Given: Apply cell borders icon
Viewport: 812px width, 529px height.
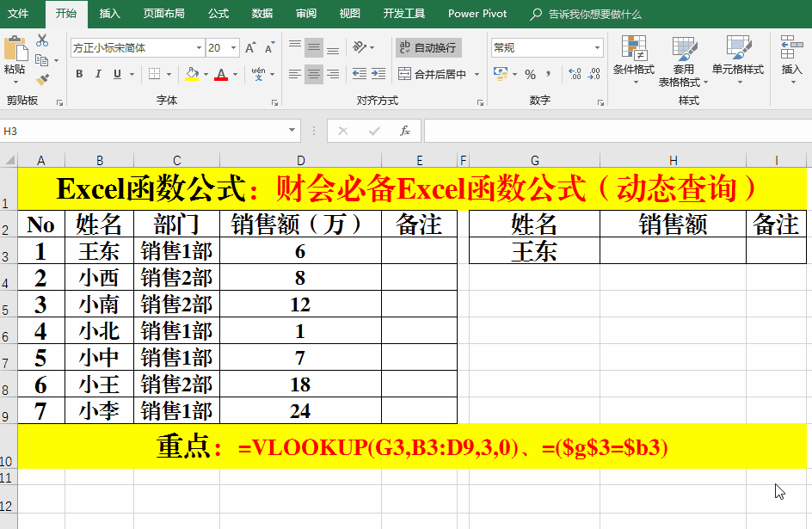Looking at the screenshot, I should [x=154, y=74].
